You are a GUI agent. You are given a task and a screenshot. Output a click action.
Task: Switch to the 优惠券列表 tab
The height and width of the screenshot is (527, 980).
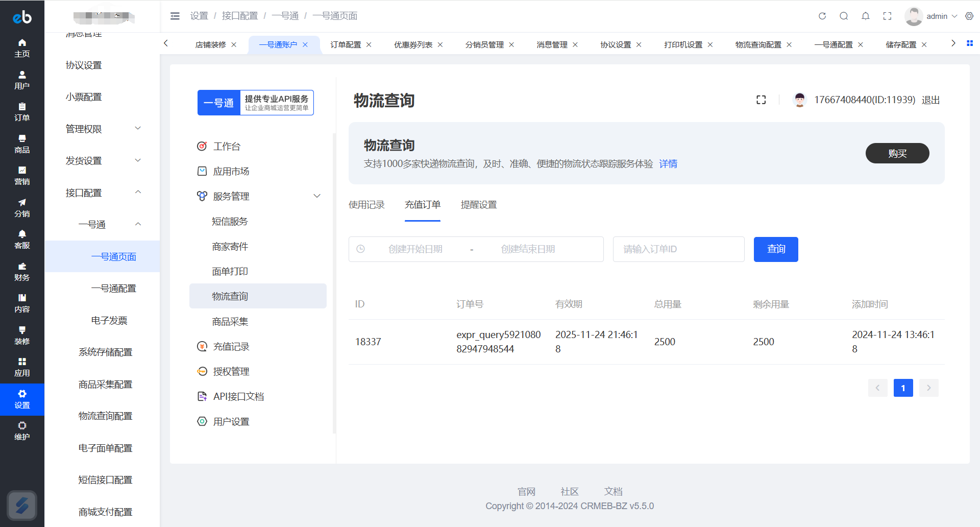413,45
